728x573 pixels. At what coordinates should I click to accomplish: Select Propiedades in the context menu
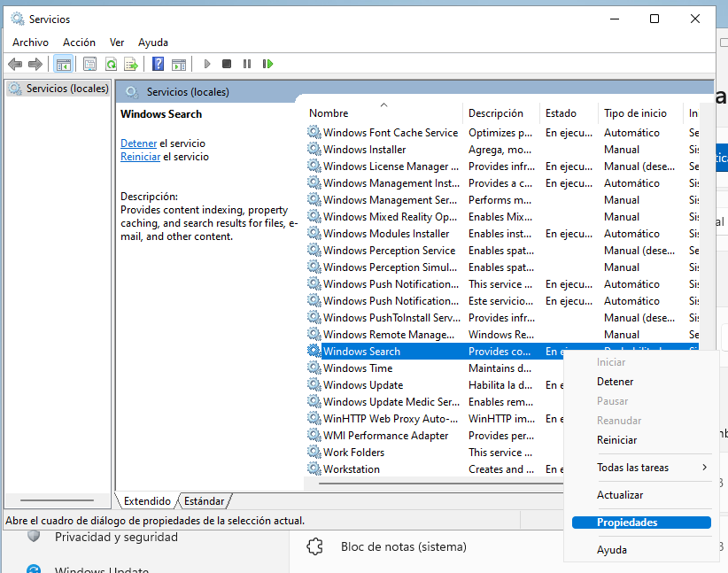(x=641, y=523)
